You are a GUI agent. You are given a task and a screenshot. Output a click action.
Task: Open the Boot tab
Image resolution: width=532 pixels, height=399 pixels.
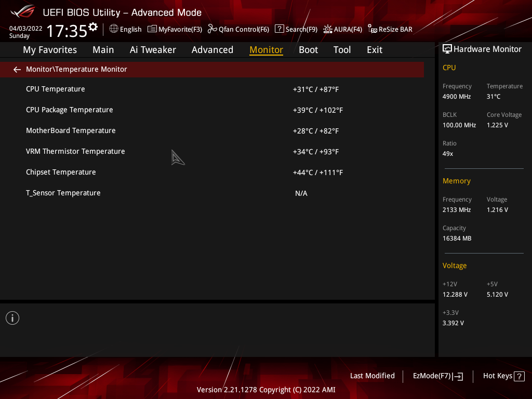click(x=309, y=50)
